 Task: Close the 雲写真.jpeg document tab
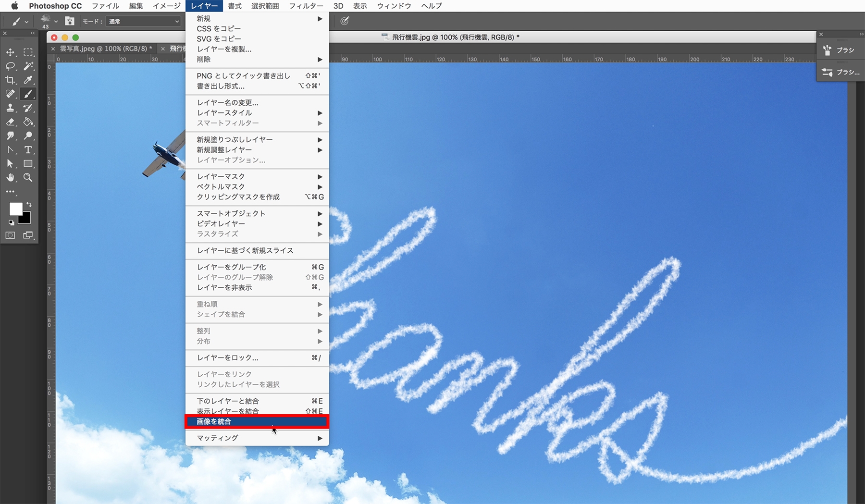(53, 49)
